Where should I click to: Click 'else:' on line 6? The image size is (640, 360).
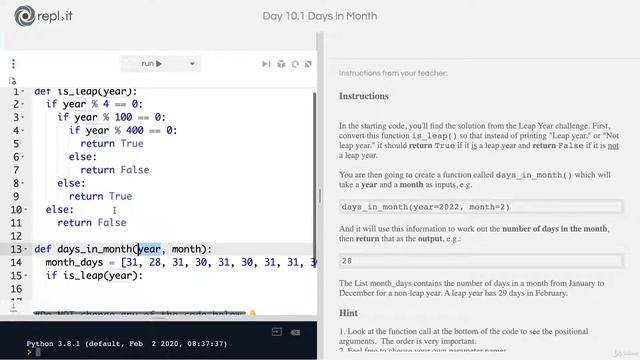click(x=83, y=157)
